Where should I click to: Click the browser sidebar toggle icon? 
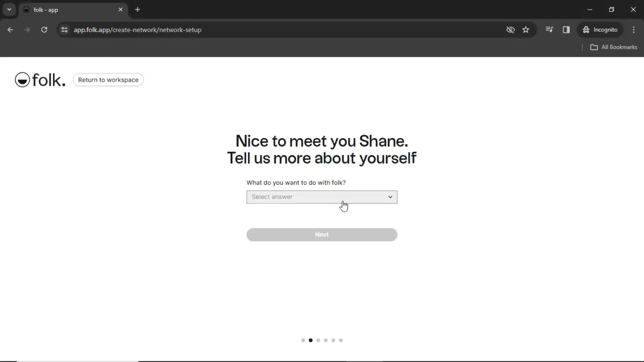click(x=567, y=29)
